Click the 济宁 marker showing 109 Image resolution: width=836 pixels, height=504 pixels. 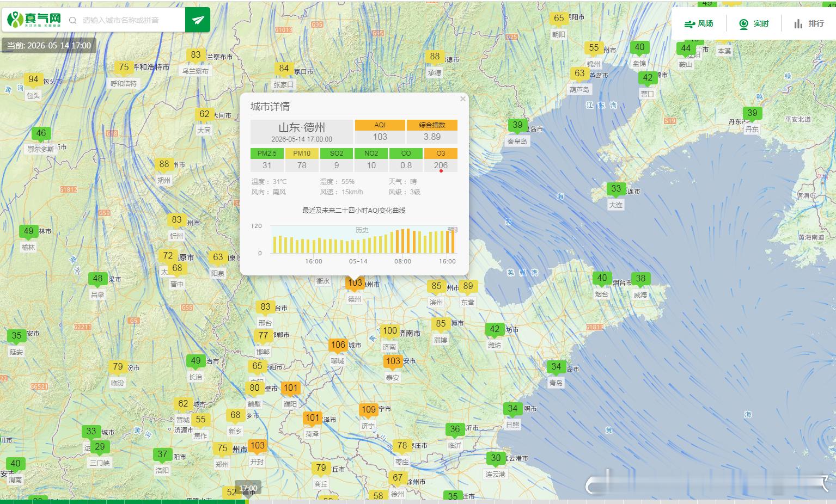pyautogui.click(x=369, y=410)
